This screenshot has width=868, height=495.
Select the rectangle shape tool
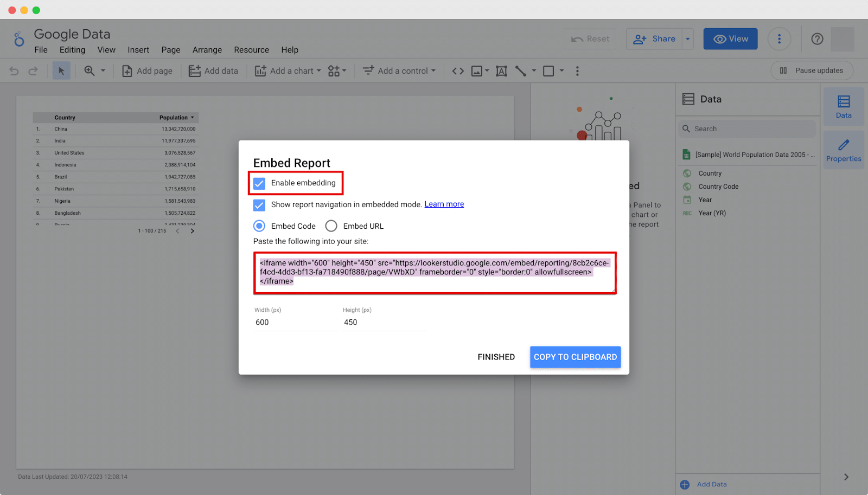(x=548, y=71)
